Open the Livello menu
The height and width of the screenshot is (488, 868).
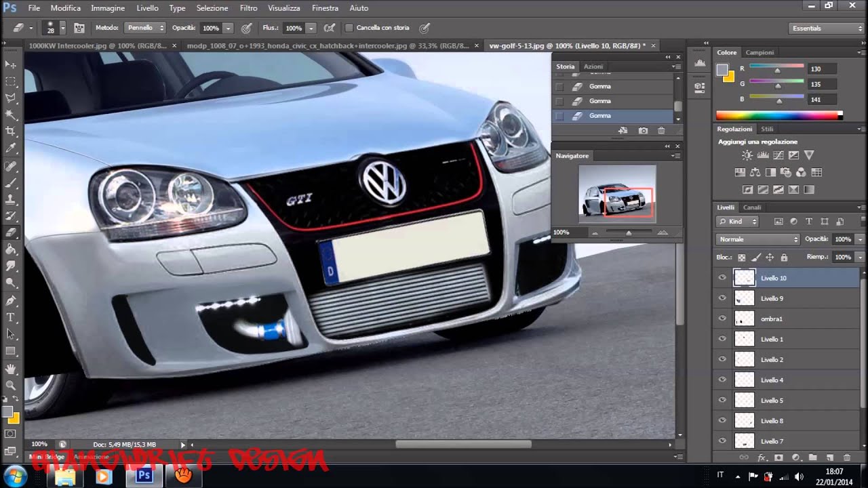[x=147, y=8]
